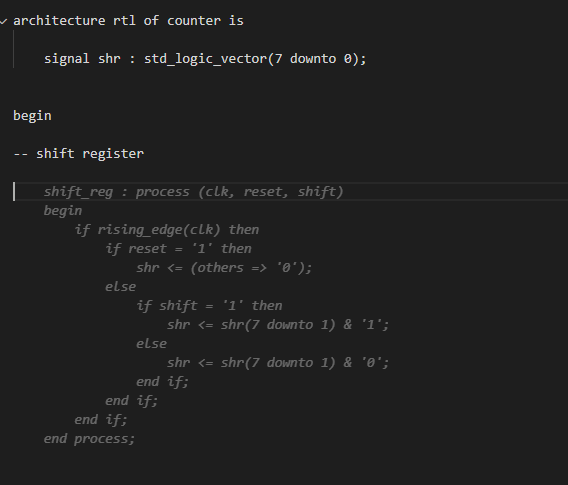Click on 'std_logic_vector' type text
This screenshot has height=485, width=568.
pyautogui.click(x=206, y=59)
